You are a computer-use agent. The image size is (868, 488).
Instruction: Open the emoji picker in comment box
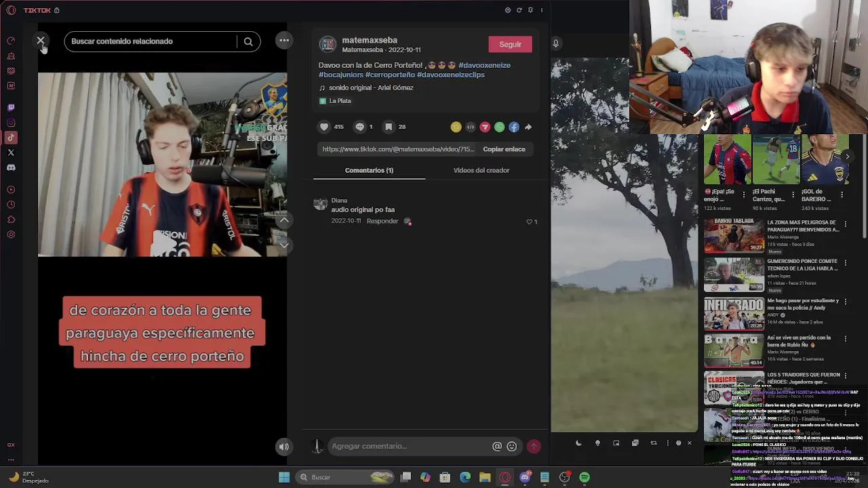512,446
